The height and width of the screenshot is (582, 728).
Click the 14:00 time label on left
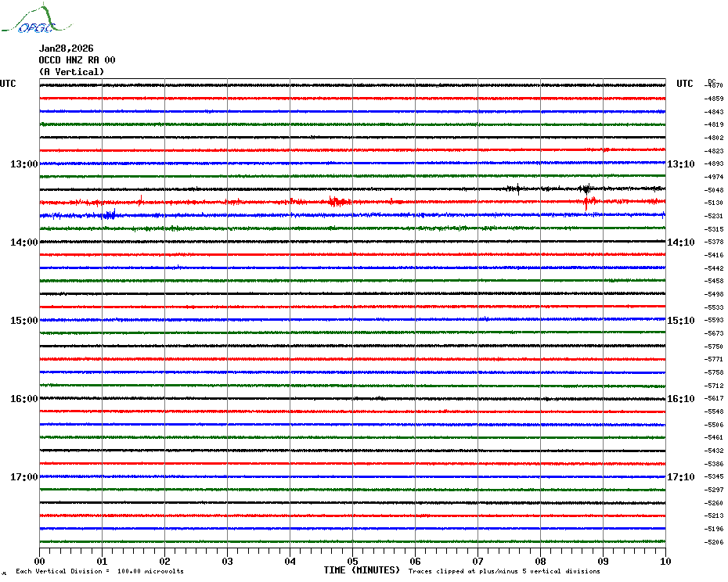(23, 242)
